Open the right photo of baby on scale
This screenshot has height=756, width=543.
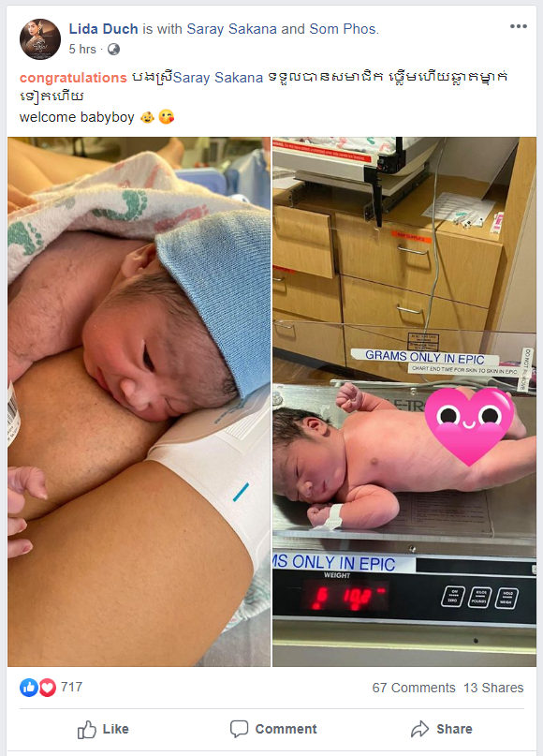[x=404, y=402]
